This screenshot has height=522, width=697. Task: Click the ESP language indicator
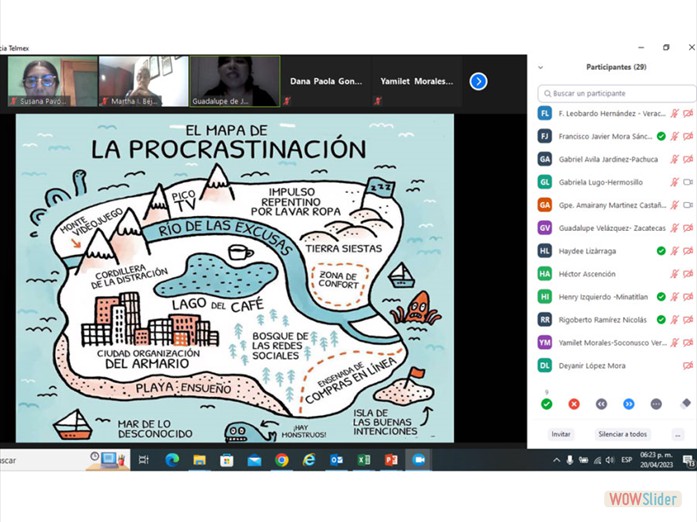[627, 460]
